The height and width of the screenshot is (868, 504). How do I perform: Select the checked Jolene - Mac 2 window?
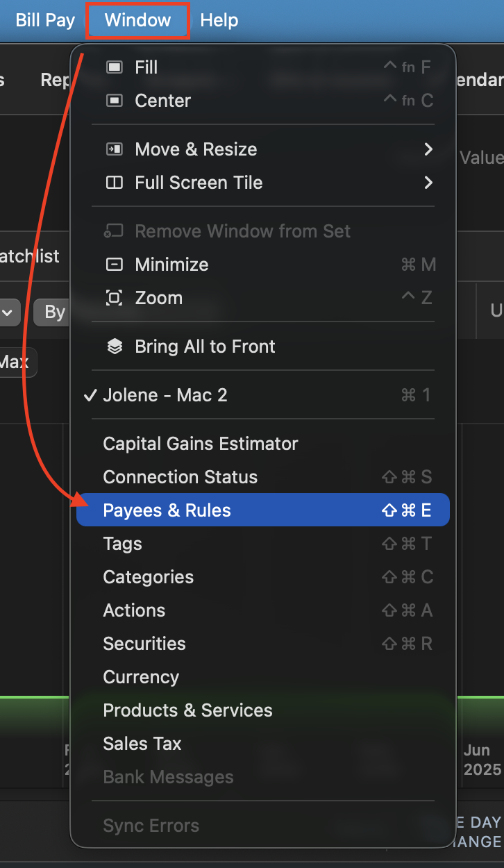pos(165,395)
